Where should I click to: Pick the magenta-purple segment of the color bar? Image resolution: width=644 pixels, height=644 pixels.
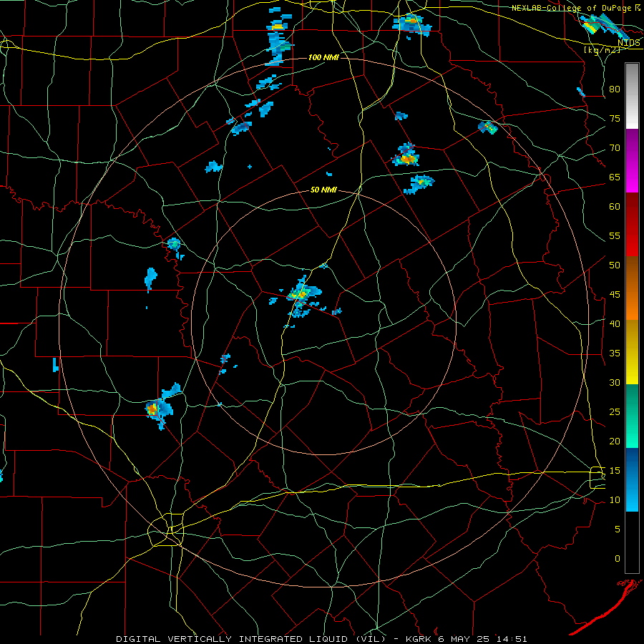click(632, 160)
